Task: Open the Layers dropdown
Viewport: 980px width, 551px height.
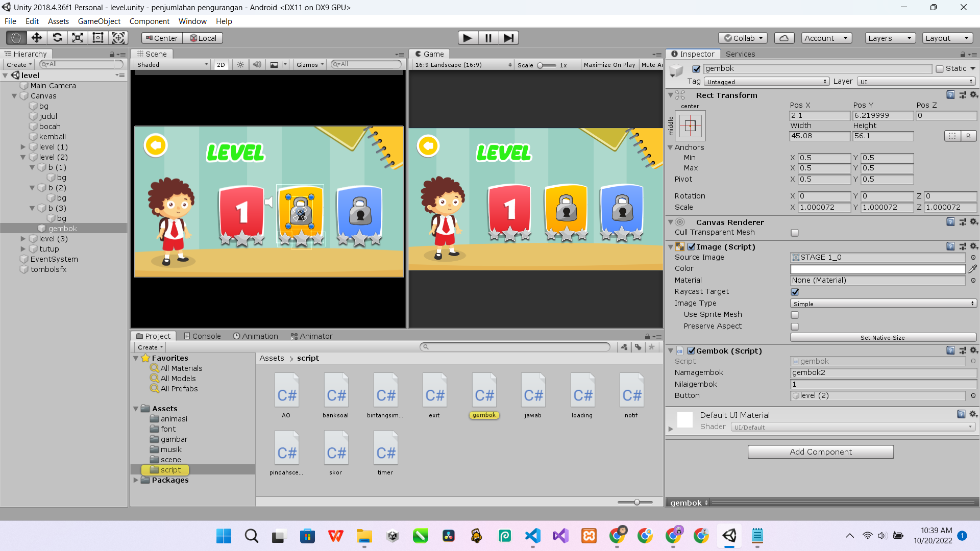Action: (x=889, y=38)
